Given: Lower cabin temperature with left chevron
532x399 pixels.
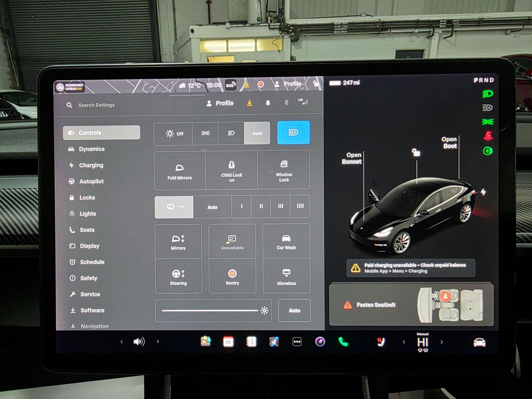Looking at the screenshot, I should 404,342.
